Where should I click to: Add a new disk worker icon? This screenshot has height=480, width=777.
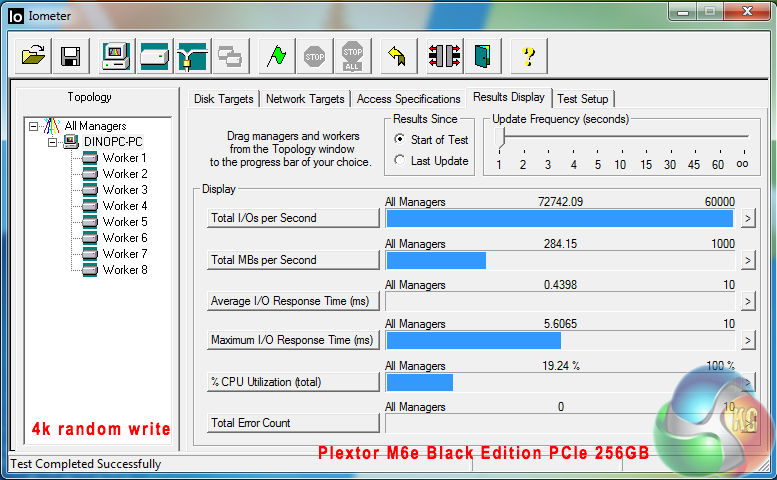155,56
